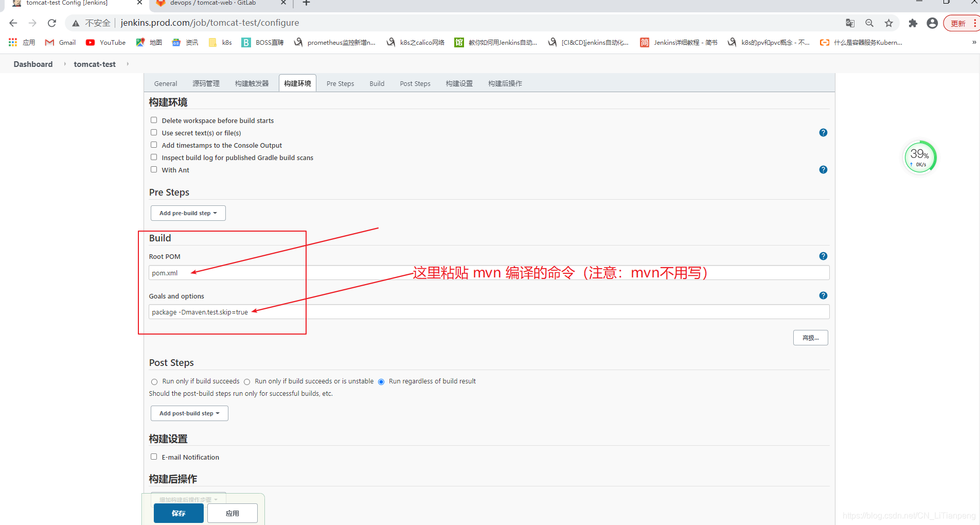Image resolution: width=980 pixels, height=525 pixels.
Task: Click the 应用 apply button
Action: pos(233,513)
